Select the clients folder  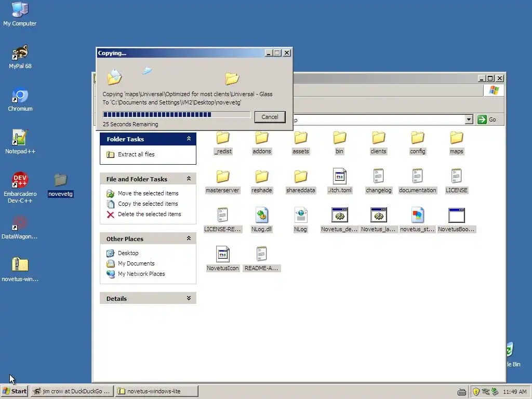(378, 142)
